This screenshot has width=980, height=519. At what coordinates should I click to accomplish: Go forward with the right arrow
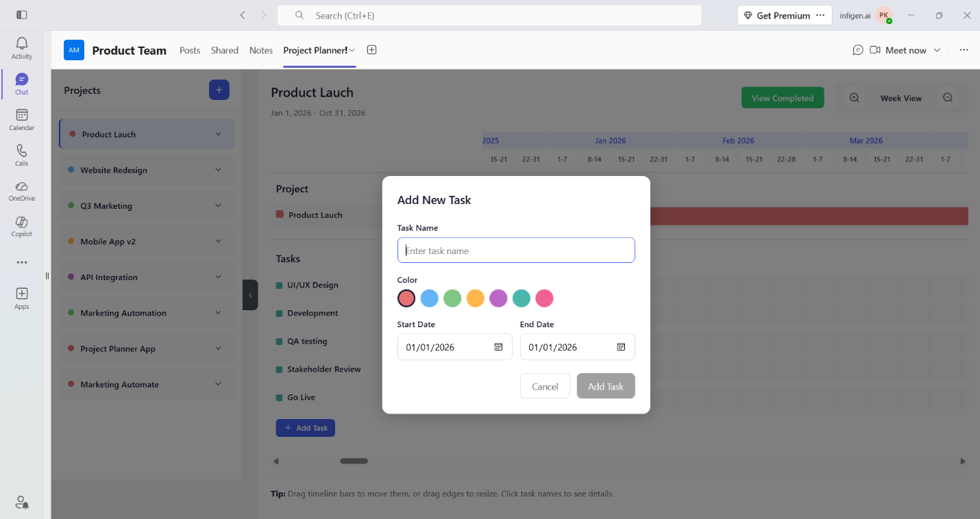[264, 15]
